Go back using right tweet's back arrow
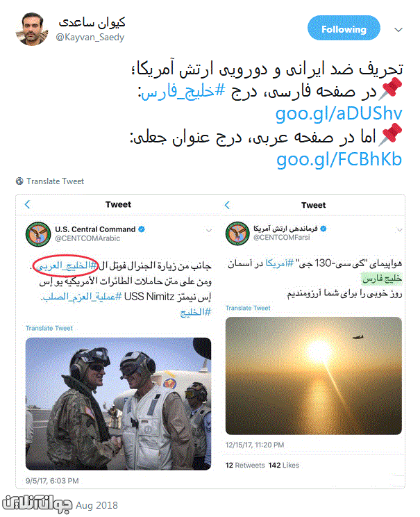The height and width of the screenshot is (517, 420). (227, 205)
